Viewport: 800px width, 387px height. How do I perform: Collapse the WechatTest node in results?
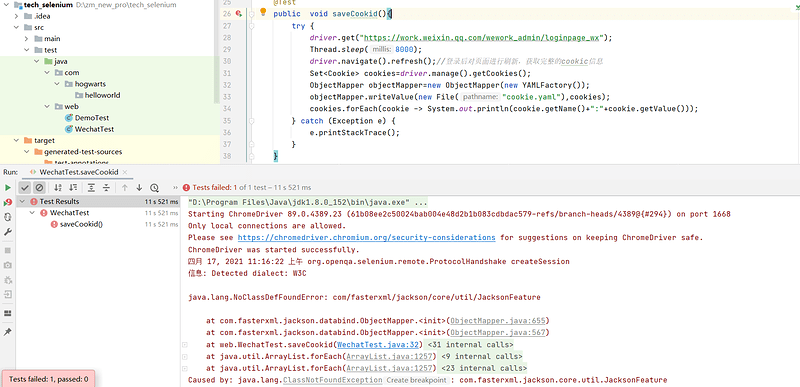click(32, 213)
